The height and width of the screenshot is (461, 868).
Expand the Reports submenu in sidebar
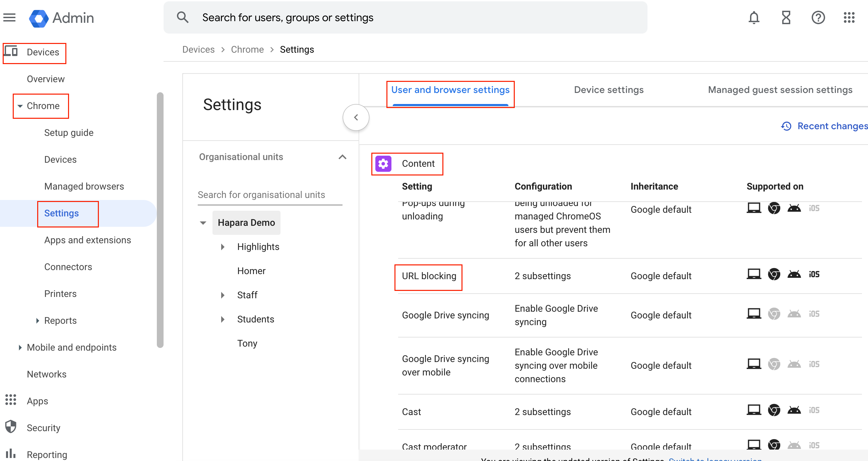(x=38, y=320)
